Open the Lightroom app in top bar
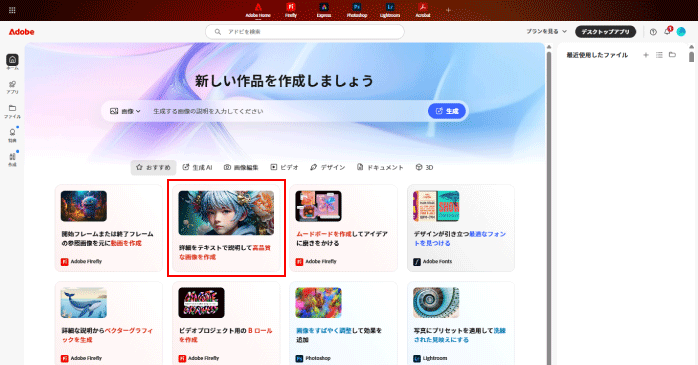 click(390, 10)
